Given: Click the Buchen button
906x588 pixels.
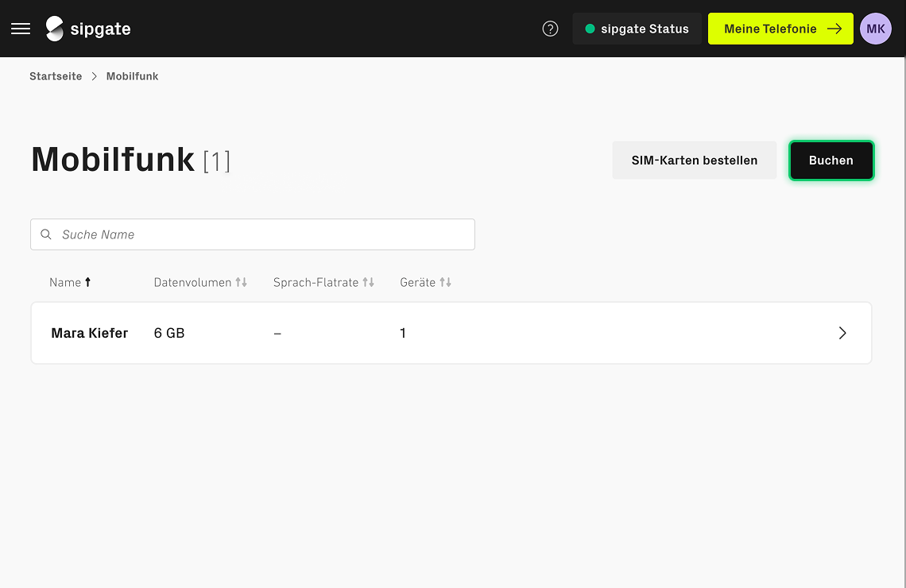Looking at the screenshot, I should click(830, 161).
